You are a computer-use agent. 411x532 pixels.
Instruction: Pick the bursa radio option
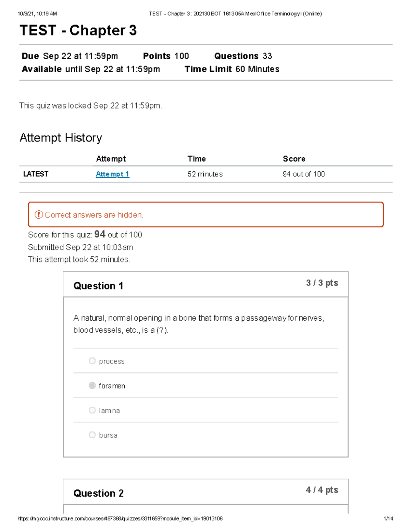click(x=92, y=435)
